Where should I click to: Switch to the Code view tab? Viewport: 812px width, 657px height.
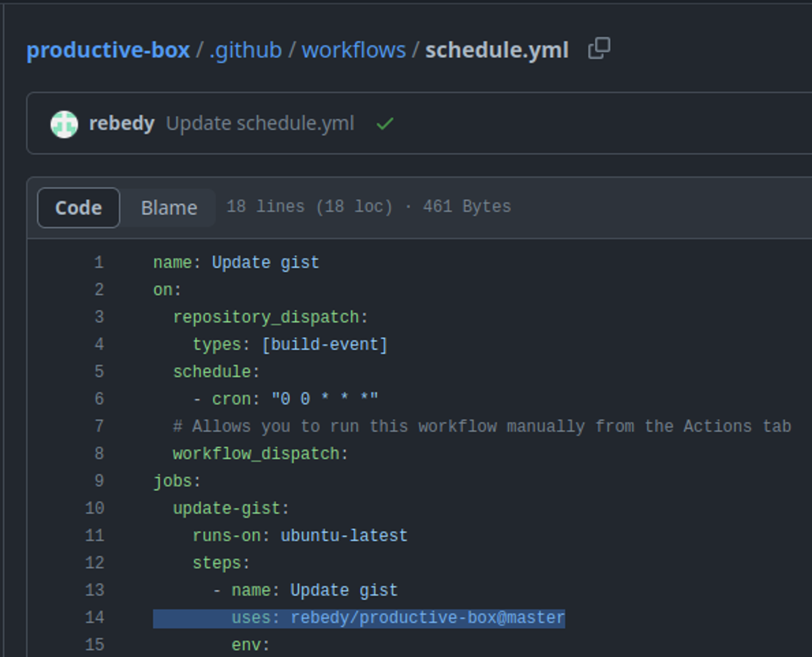point(78,208)
